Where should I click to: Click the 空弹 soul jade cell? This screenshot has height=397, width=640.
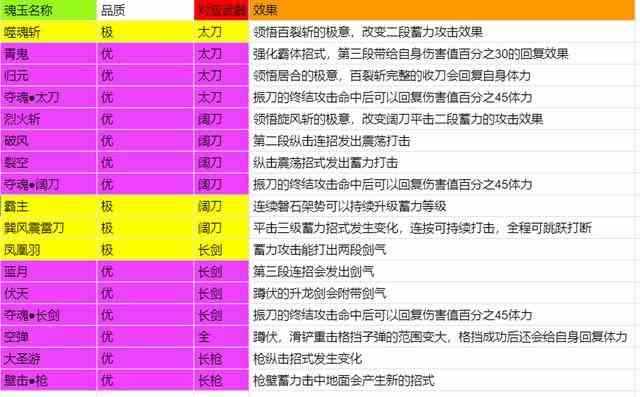[48, 337]
